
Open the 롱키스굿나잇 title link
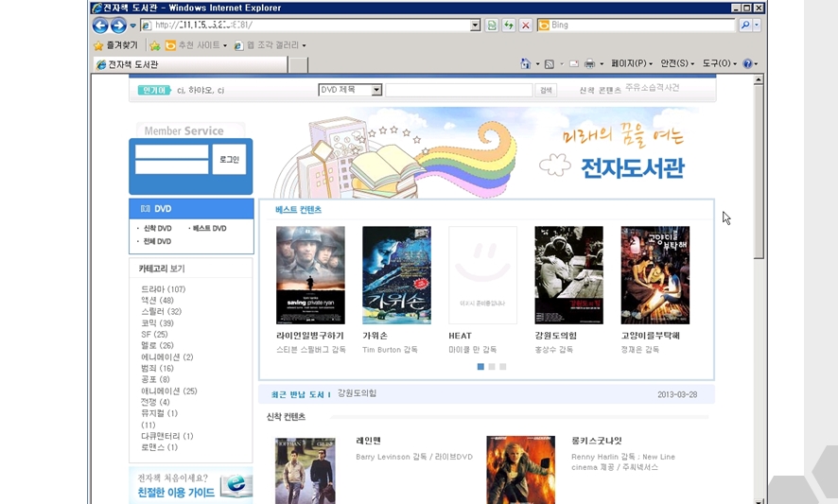tap(597, 441)
